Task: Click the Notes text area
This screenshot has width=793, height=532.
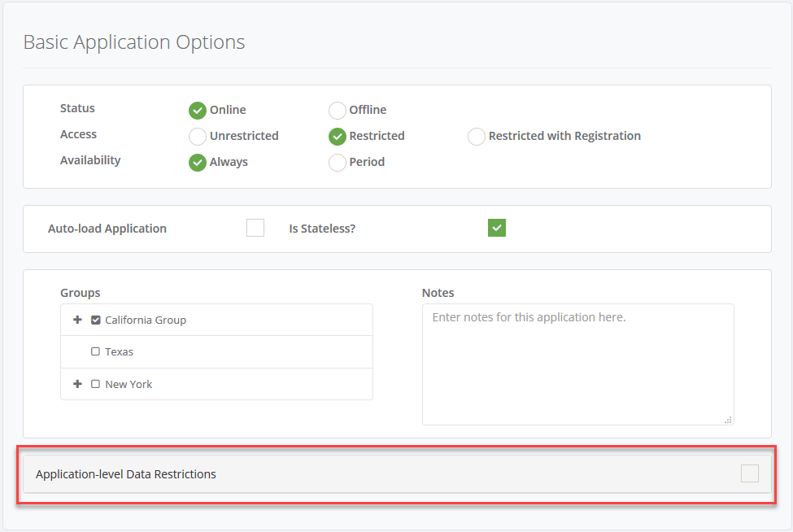Action: pyautogui.click(x=577, y=364)
